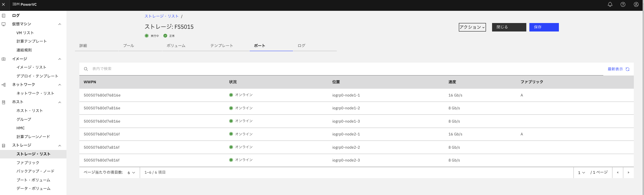
Task: Click the storage icon in the sidebar
Action: 3,146
